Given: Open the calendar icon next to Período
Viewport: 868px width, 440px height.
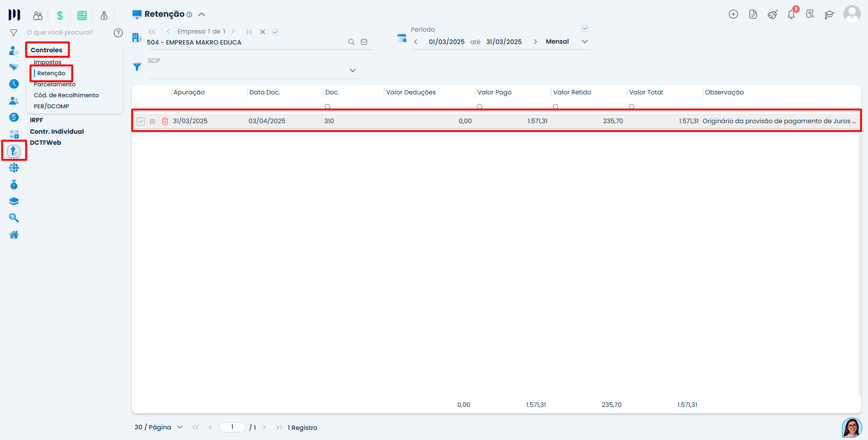Looking at the screenshot, I should pyautogui.click(x=402, y=38).
